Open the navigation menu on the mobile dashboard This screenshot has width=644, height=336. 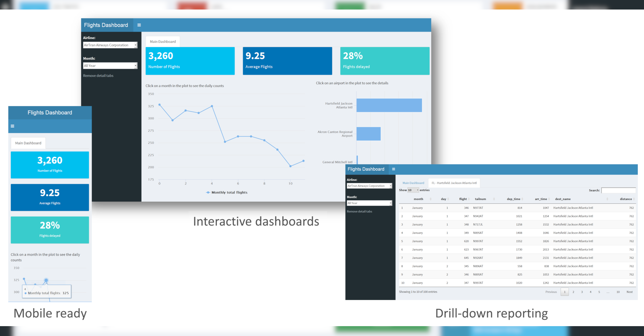pos(12,126)
